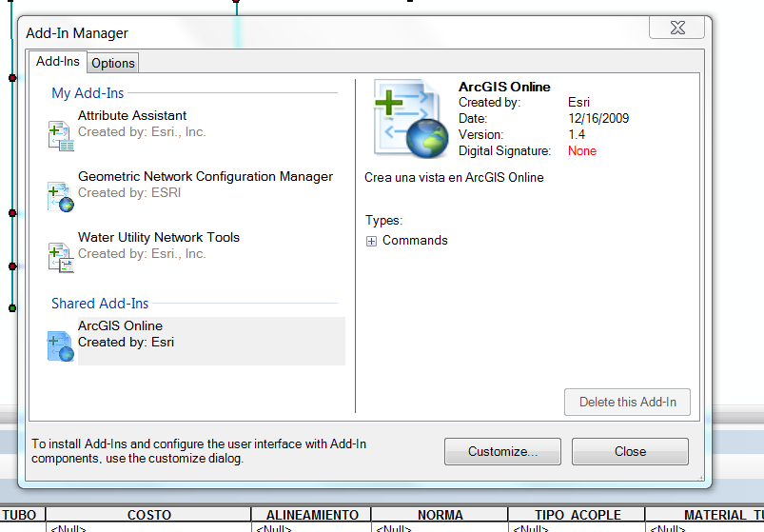Click description Crea una vista en ArcGIS Online
This screenshot has width=764, height=532.
454,177
